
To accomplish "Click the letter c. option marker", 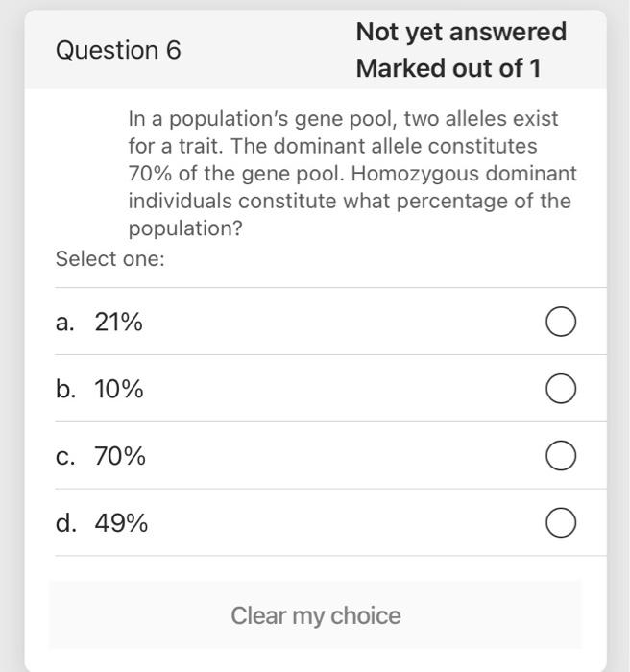I will (x=65, y=456).
